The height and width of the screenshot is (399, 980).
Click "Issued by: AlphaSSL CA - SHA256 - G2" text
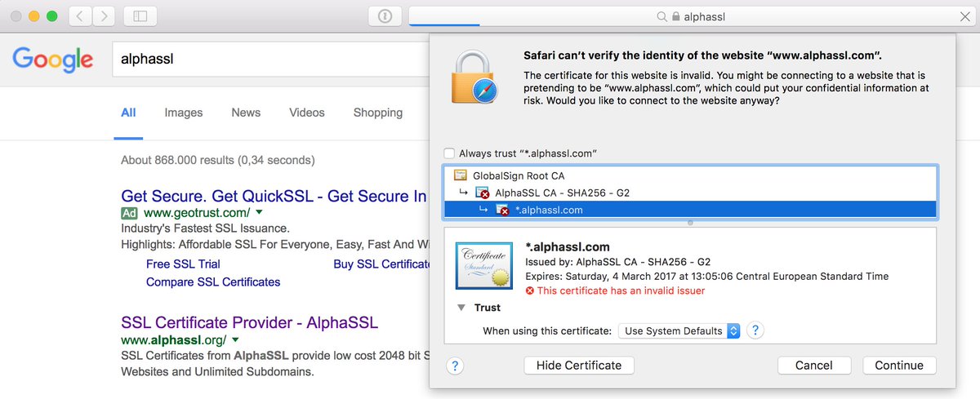617,262
